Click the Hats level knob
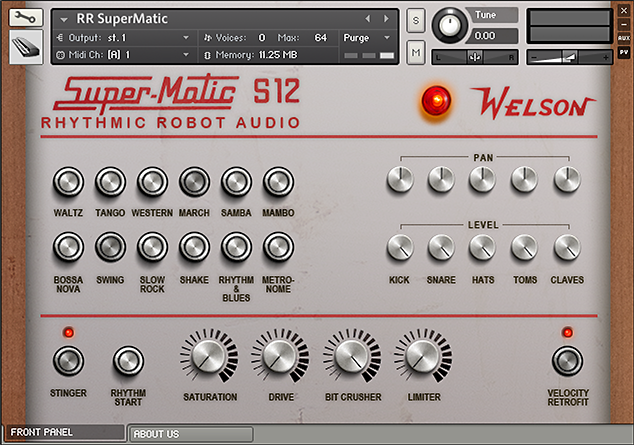634x445 pixels. click(x=482, y=247)
